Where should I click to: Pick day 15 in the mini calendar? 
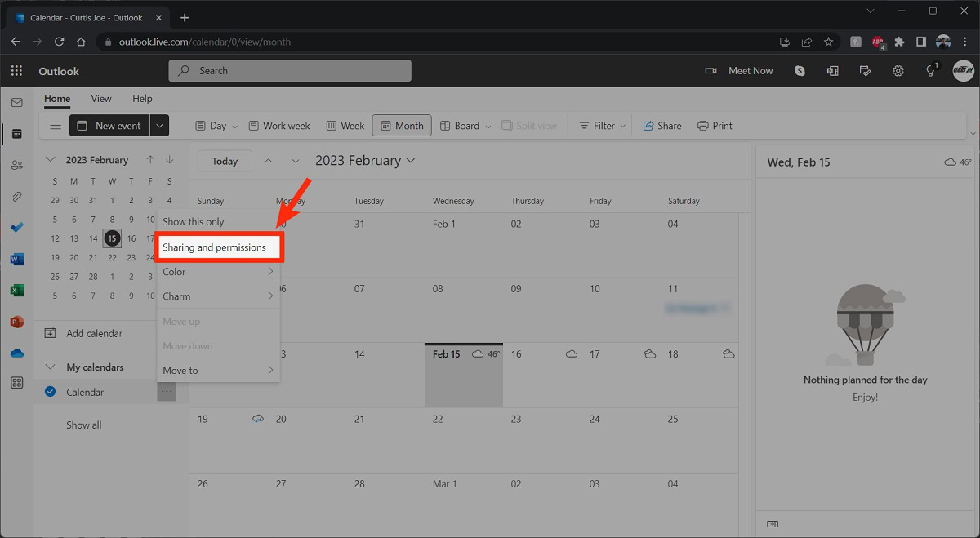(112, 238)
